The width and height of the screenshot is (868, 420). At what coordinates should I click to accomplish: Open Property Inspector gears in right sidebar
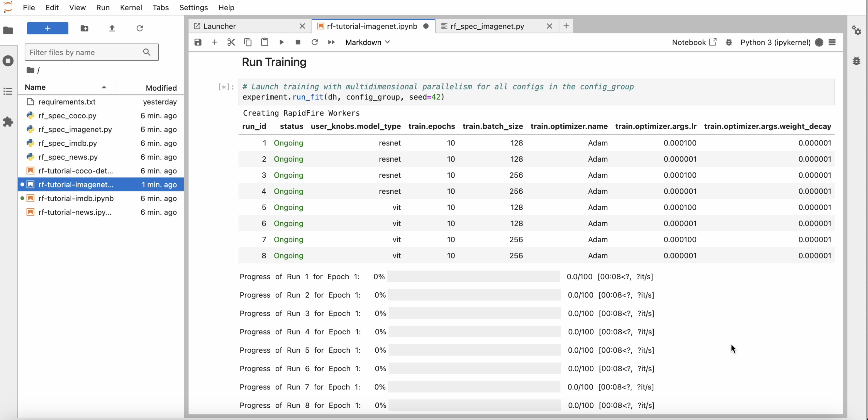(857, 30)
